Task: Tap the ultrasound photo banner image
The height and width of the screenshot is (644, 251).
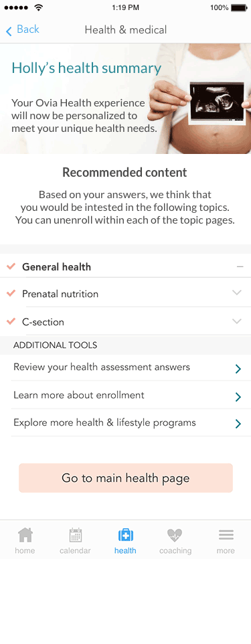Action: coord(126,98)
